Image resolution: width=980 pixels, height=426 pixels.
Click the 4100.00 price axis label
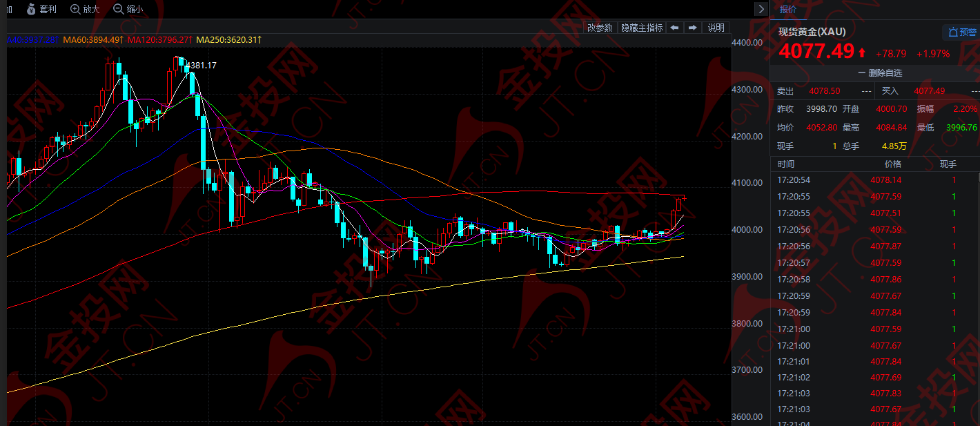(x=747, y=183)
